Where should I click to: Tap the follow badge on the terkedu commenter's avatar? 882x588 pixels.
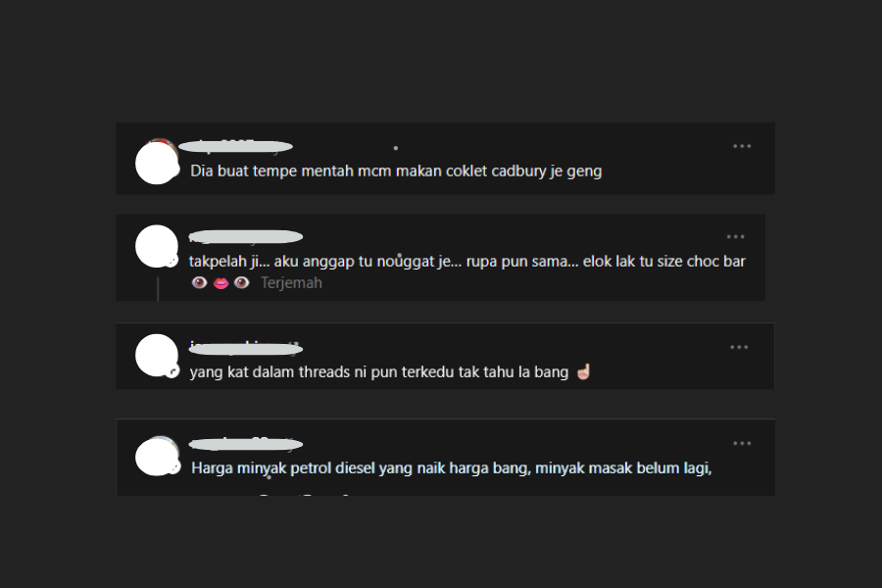172,371
